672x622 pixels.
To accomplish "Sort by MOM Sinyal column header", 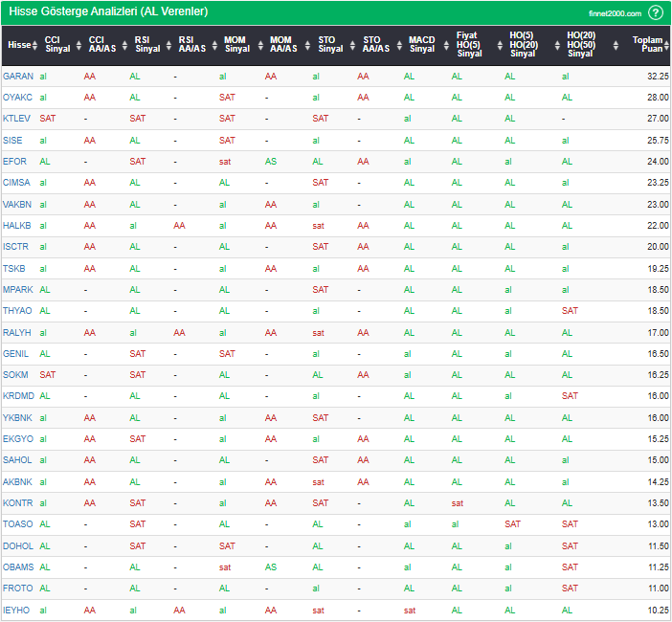I will (x=236, y=44).
